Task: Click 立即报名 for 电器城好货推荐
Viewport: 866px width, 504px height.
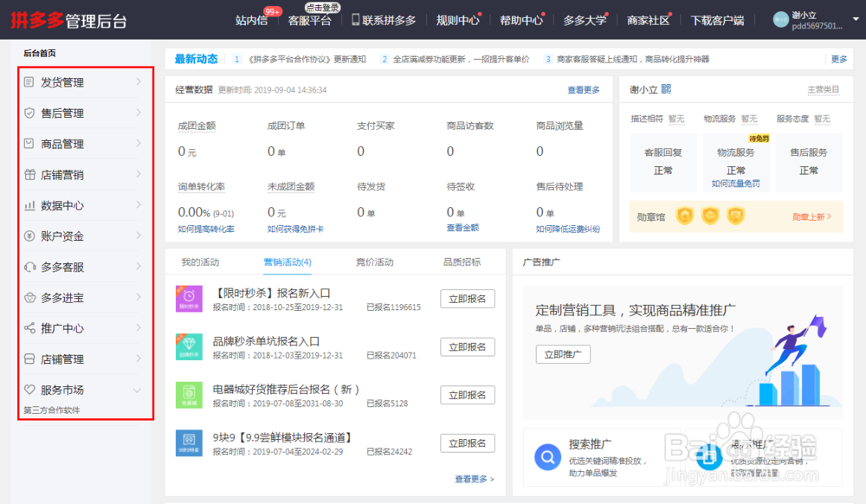Action: tap(468, 395)
